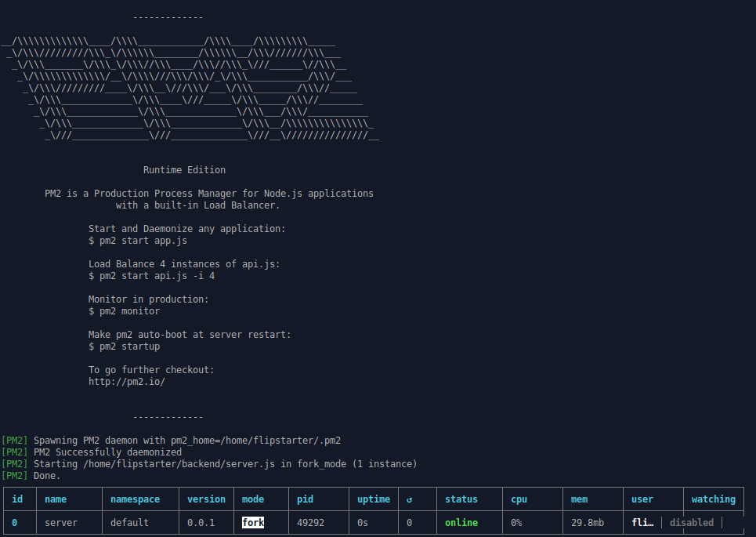Click 'Load Balance 4 instances of api.js:' line

click(184, 264)
